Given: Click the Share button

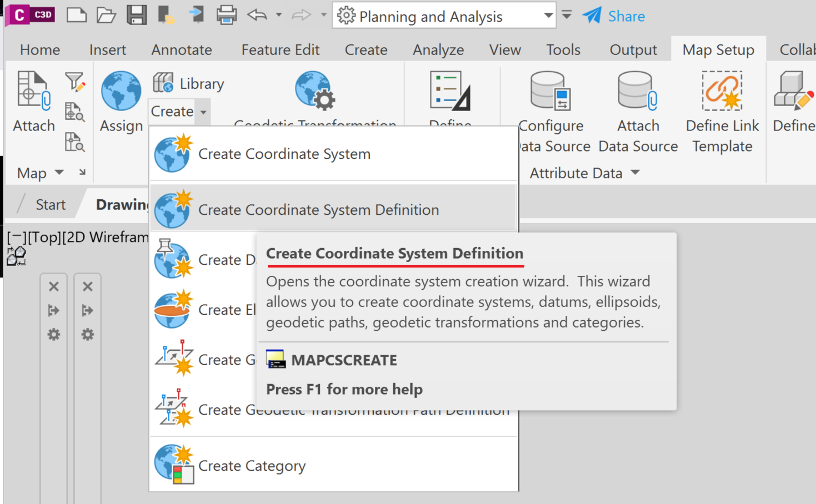Looking at the screenshot, I should pos(614,16).
